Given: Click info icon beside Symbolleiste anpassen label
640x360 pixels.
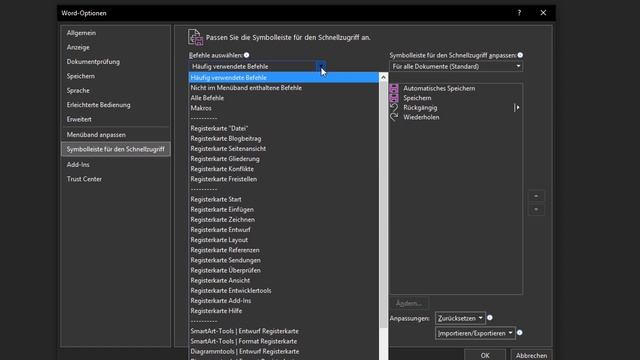Looking at the screenshot, I should (x=520, y=55).
